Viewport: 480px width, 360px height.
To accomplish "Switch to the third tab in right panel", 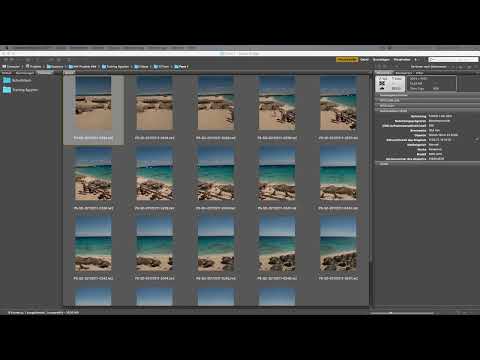I will [x=419, y=73].
